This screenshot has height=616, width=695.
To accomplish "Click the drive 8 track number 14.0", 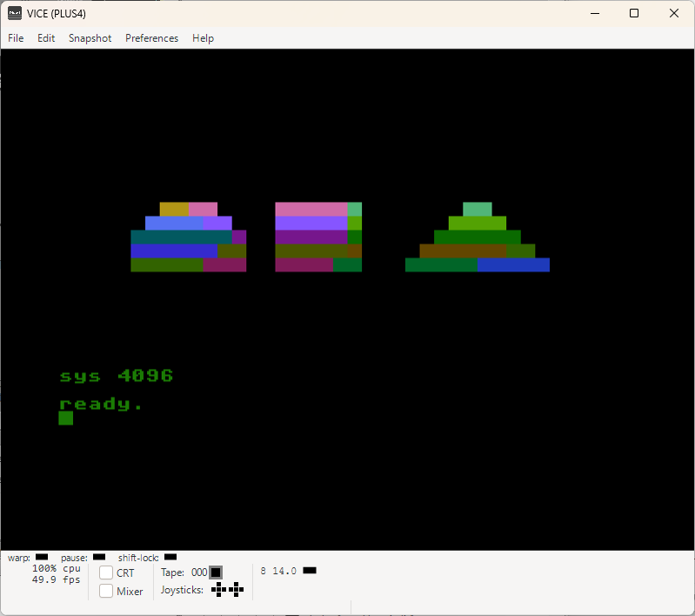I will click(284, 572).
